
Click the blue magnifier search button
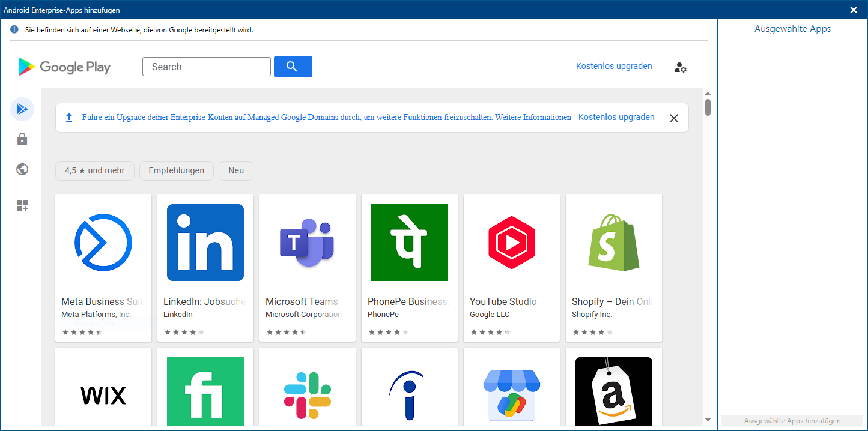pos(293,67)
